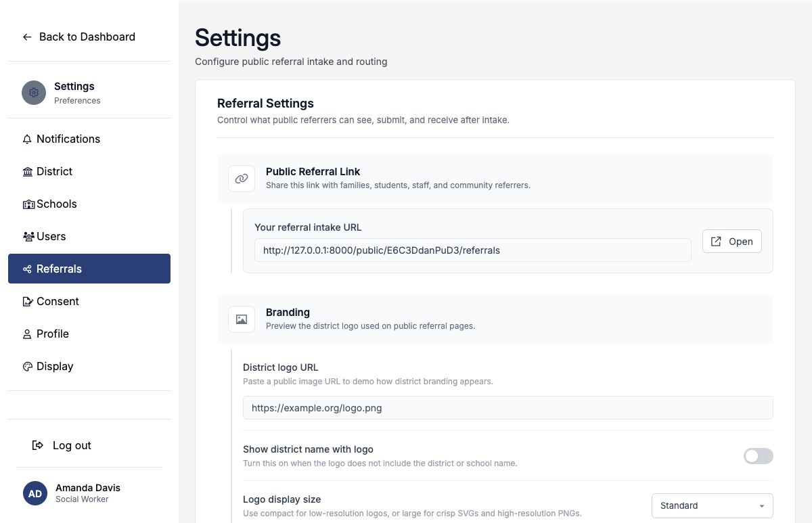The image size is (812, 523).
Task: Click the external-link icon in Open button
Action: click(716, 242)
